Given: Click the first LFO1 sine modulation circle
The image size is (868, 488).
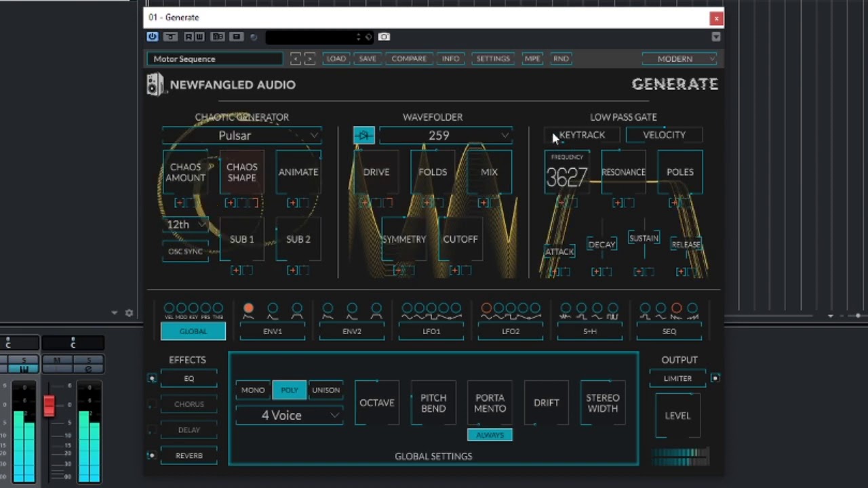Looking at the screenshot, I should [407, 308].
